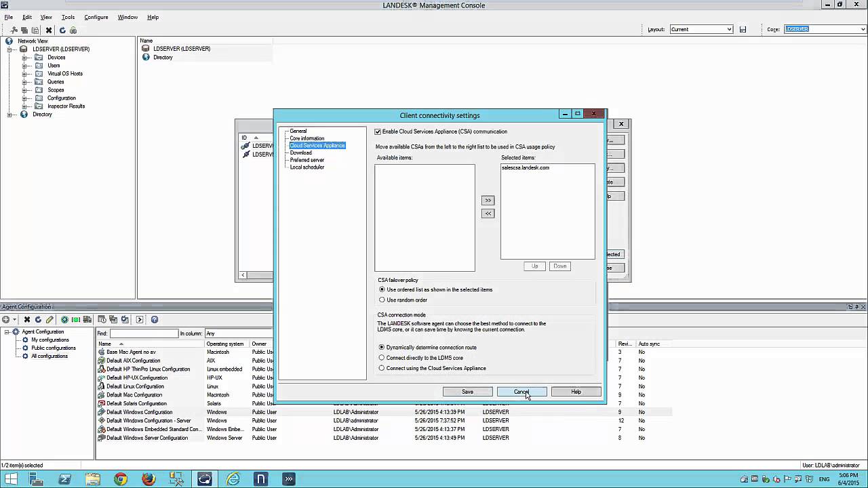Select Connect directly to the LDMS core
Viewport: 868px width, 488px height.
382,357
